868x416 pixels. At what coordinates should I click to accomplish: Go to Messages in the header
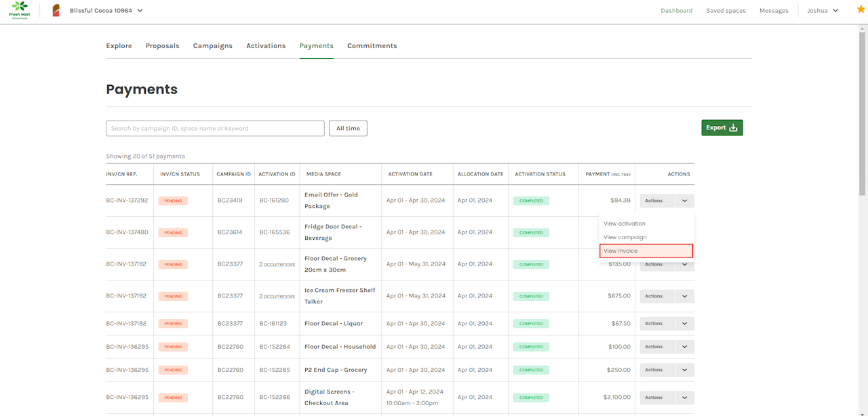point(773,11)
